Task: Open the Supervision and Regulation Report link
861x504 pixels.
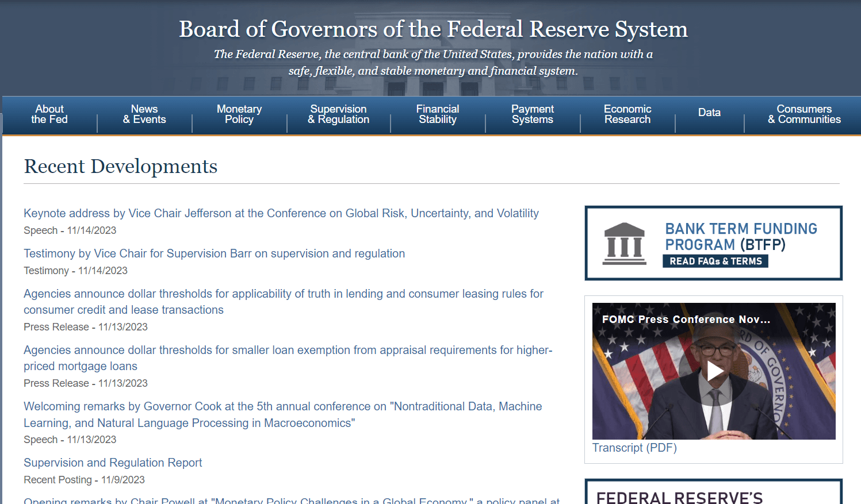Action: tap(113, 463)
